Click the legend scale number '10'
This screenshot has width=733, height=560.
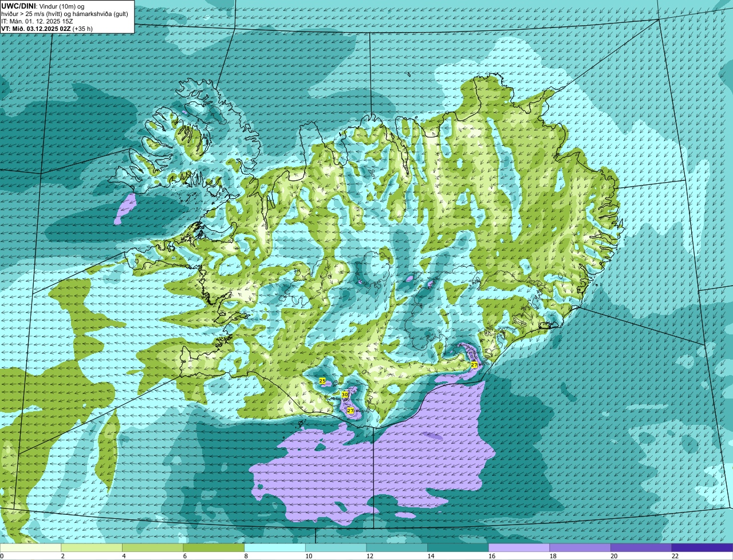(x=309, y=556)
